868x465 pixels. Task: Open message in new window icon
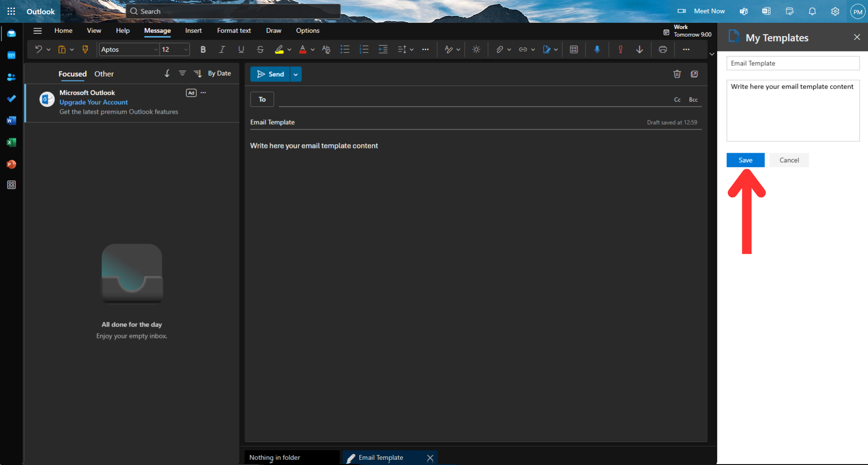click(x=694, y=74)
